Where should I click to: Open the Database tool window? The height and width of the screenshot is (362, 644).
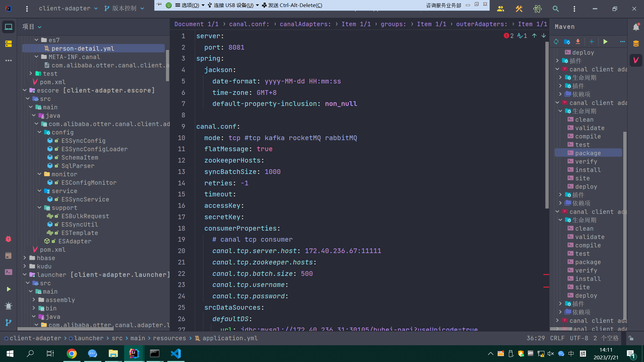[x=636, y=44]
